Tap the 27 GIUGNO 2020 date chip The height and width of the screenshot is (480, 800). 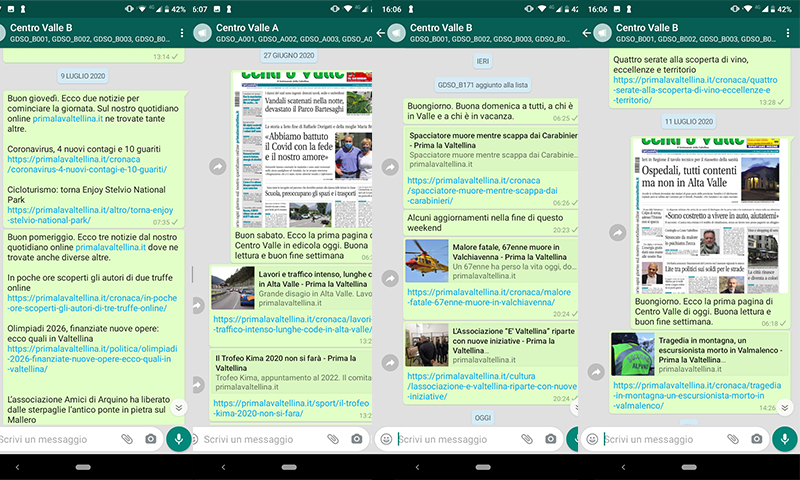point(289,55)
